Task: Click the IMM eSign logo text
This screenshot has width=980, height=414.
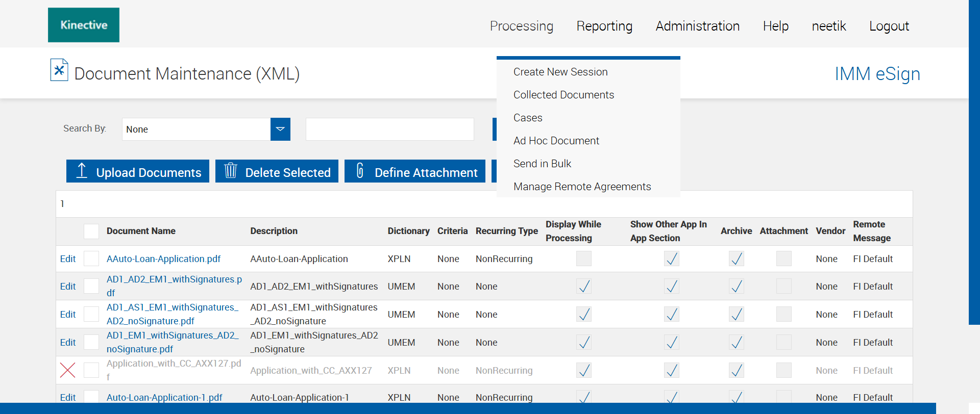Action: [877, 74]
